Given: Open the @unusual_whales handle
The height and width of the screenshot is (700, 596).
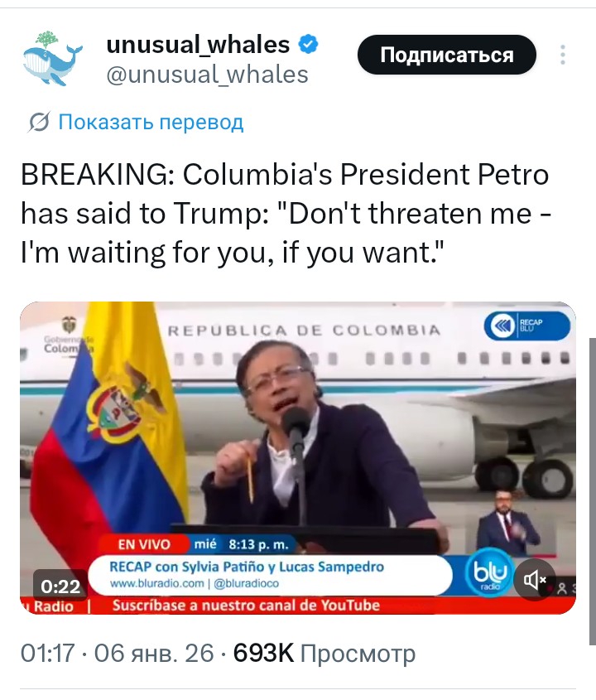Looking at the screenshot, I should [x=208, y=75].
